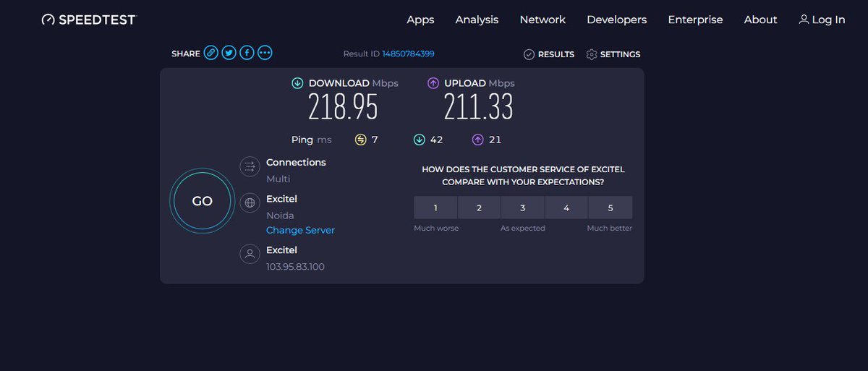This screenshot has height=371, width=868.
Task: Copy the share link icon
Action: pos(210,53)
